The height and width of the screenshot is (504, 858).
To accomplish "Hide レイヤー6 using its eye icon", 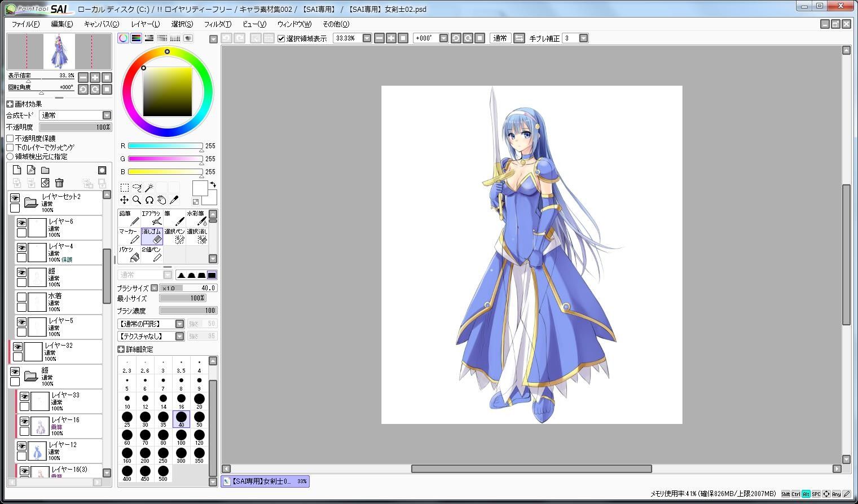I will point(21,223).
